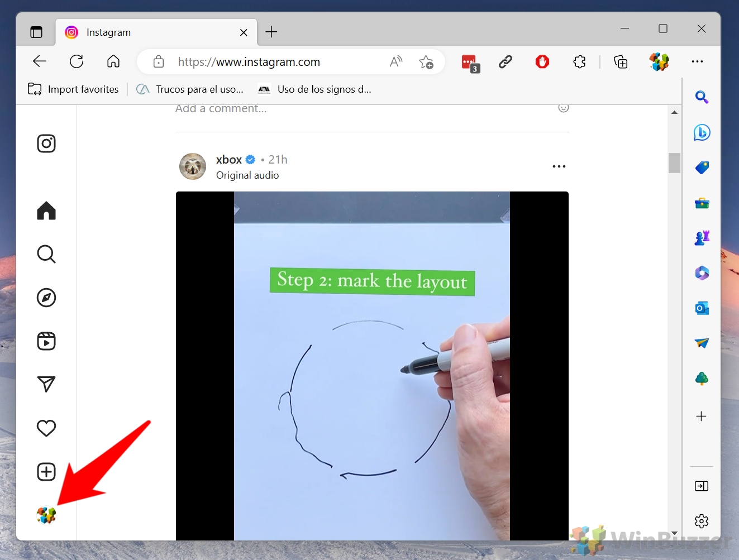Open Collections icon in toolbar
Screen dimensions: 739x560
point(621,61)
